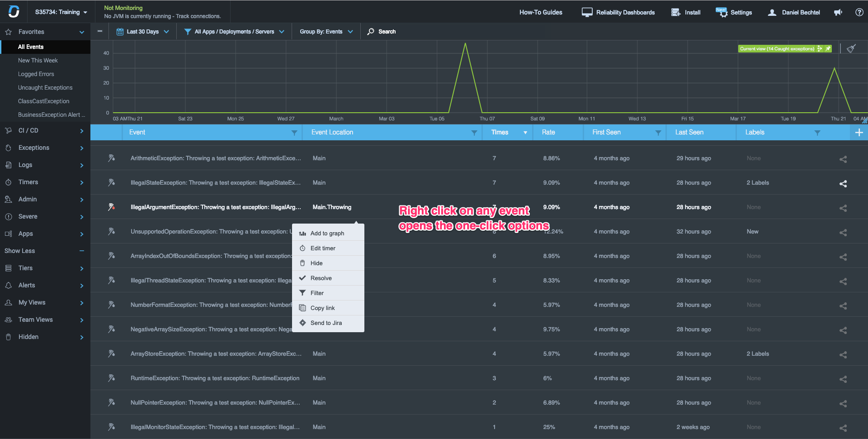868x439 pixels.
Task: Click the CI / CD sidebar icon
Action: pos(8,130)
